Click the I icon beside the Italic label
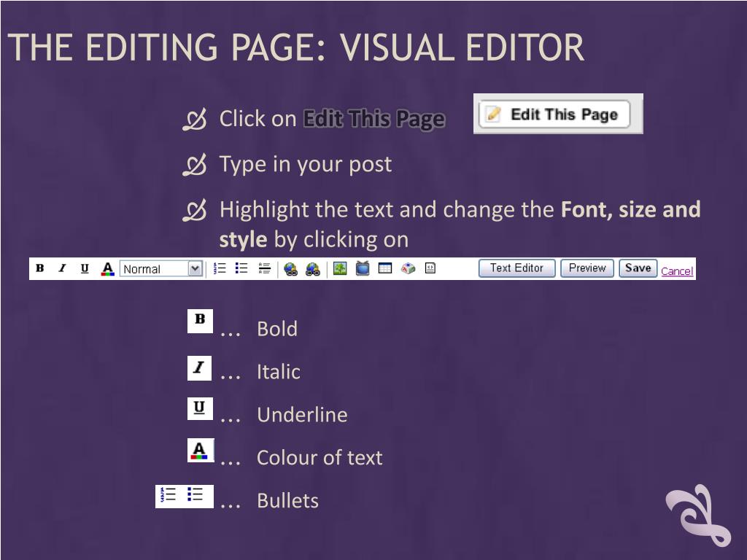 click(x=199, y=368)
